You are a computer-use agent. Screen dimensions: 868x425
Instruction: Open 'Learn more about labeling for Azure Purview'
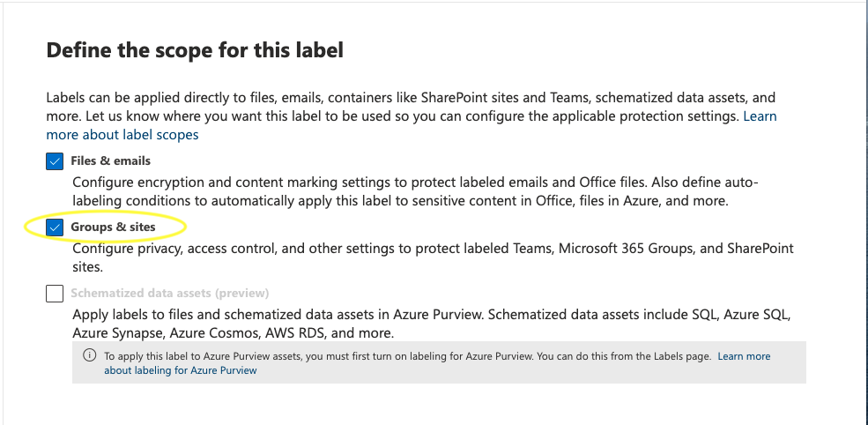[744, 356]
